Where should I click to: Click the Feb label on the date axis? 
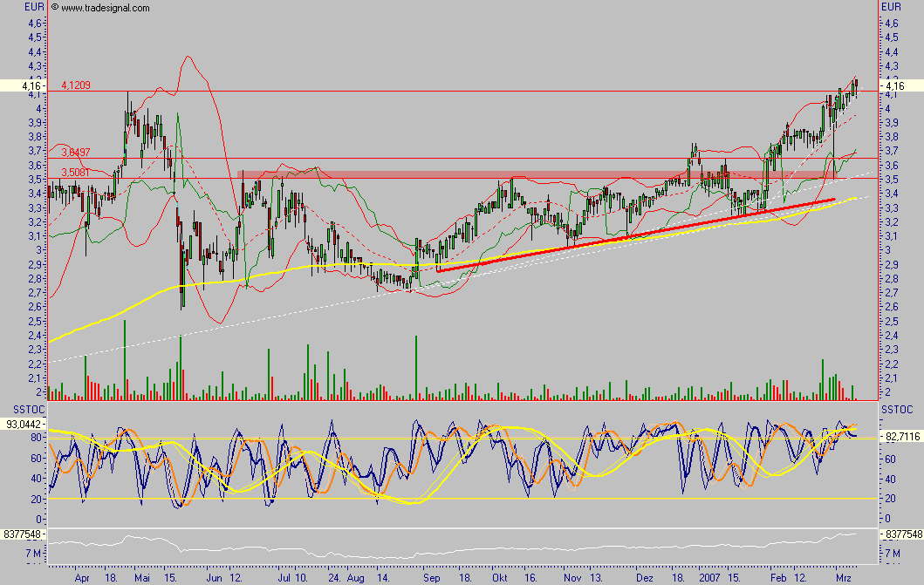(778, 578)
